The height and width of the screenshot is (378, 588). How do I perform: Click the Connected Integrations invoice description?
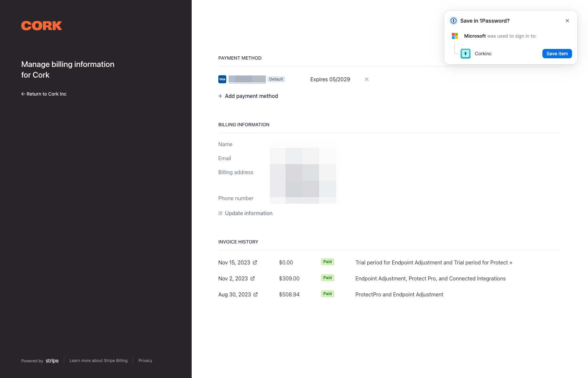[x=431, y=278]
